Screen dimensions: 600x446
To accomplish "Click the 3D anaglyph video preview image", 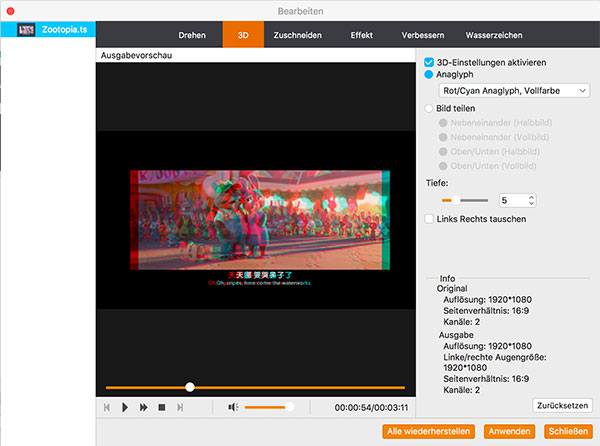I will coord(260,220).
